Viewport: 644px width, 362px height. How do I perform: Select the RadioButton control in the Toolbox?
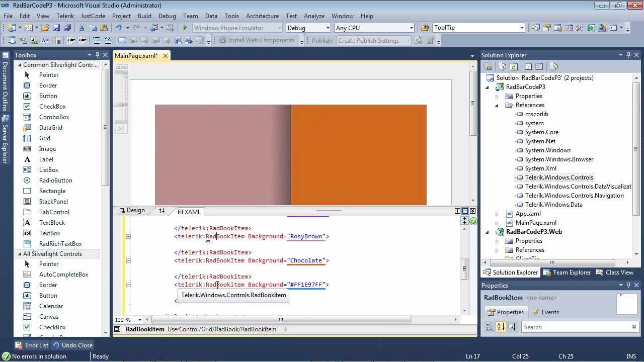tap(55, 180)
